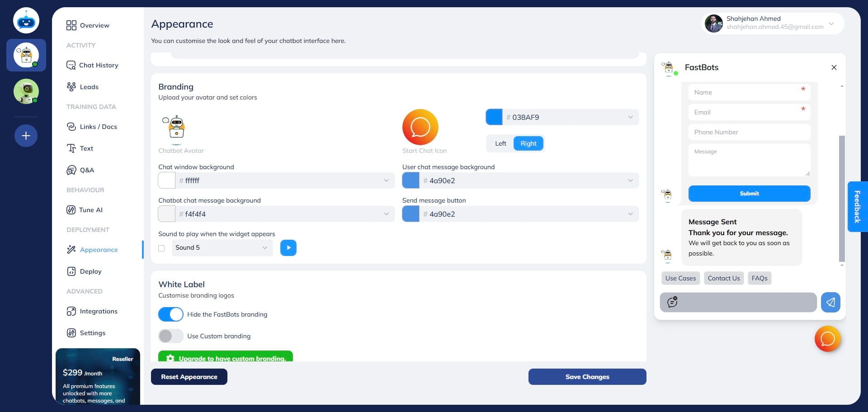Click Reset Appearance
The image size is (868, 412).
189,376
